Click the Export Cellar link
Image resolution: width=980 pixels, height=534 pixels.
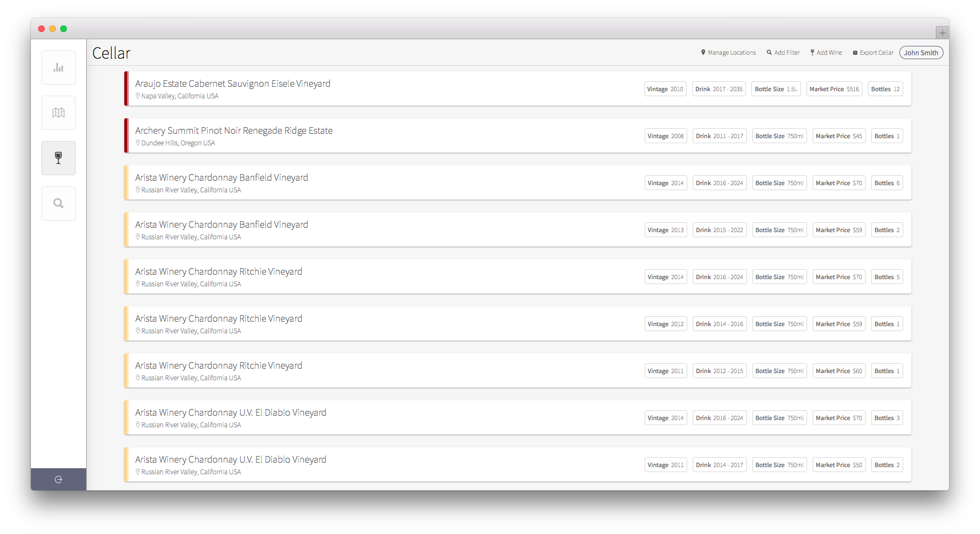pyautogui.click(x=873, y=53)
